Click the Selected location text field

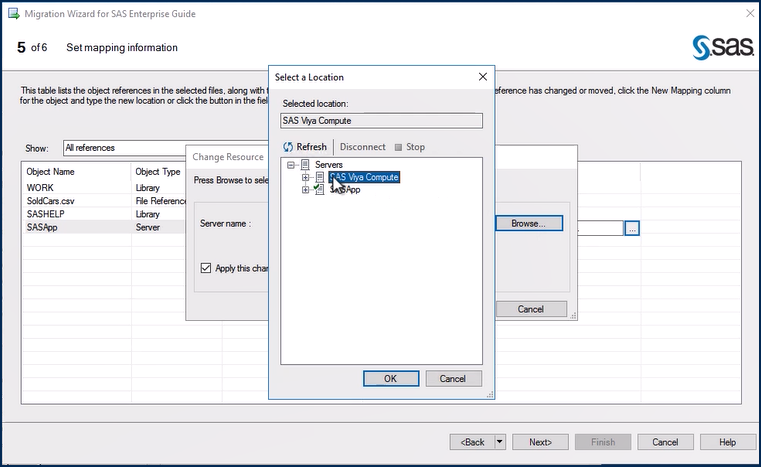click(381, 121)
